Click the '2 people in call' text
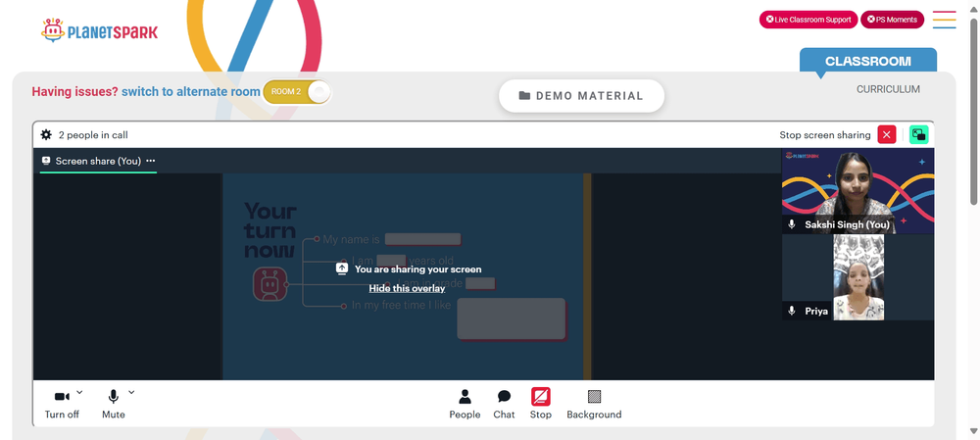Screen dimensions: 980x440 click(93, 135)
